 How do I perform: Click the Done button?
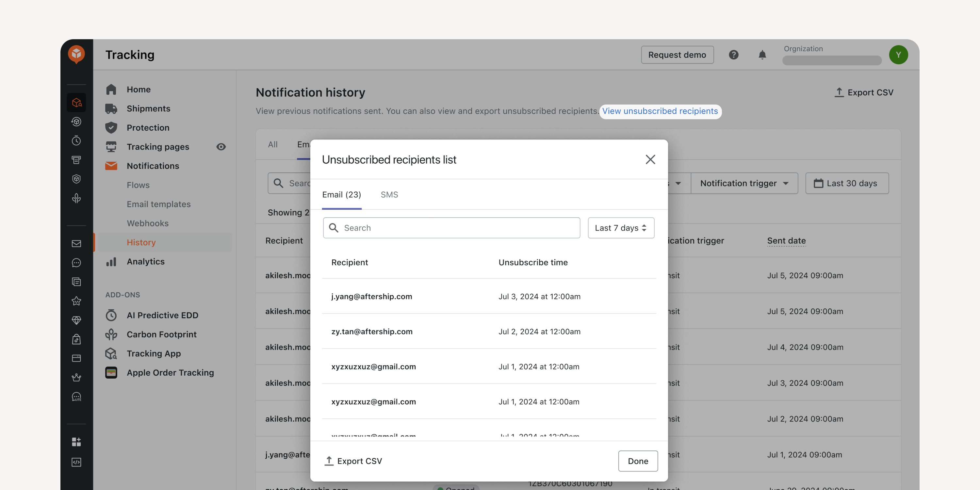[638, 461]
